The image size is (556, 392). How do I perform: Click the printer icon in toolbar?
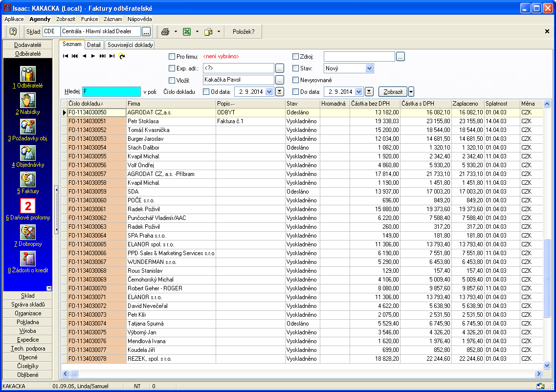(x=165, y=32)
